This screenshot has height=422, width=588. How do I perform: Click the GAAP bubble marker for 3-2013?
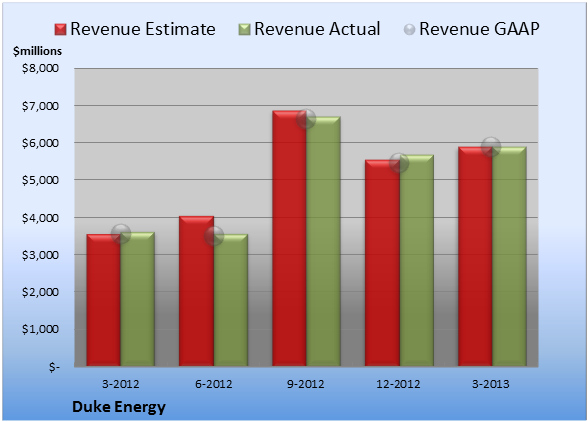[x=491, y=147]
